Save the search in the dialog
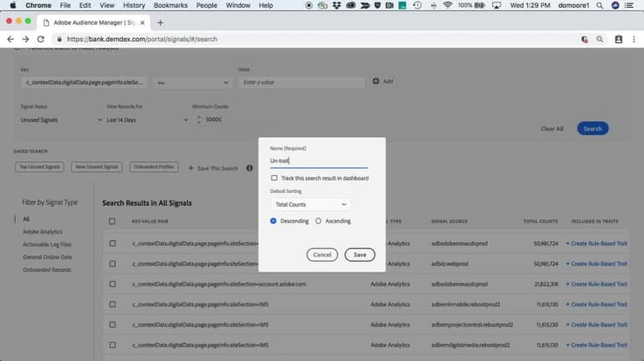Screen dimensions: 644x361 point(360,255)
